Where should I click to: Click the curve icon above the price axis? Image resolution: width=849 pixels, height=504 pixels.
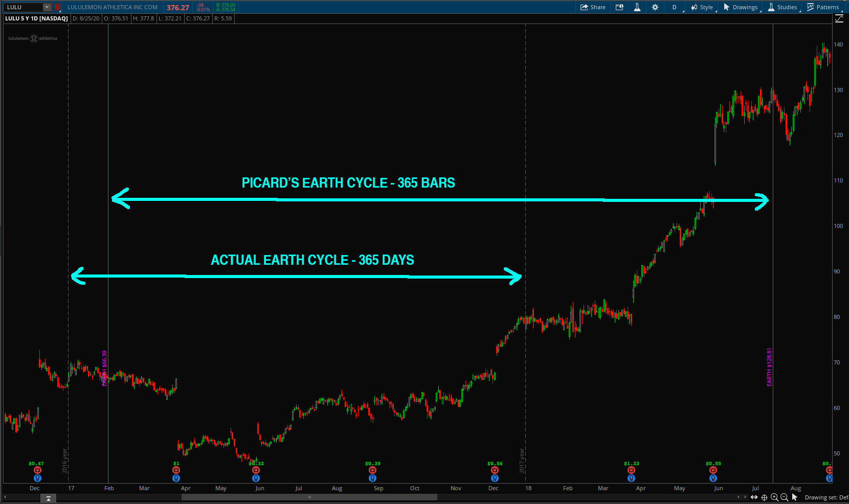(839, 18)
